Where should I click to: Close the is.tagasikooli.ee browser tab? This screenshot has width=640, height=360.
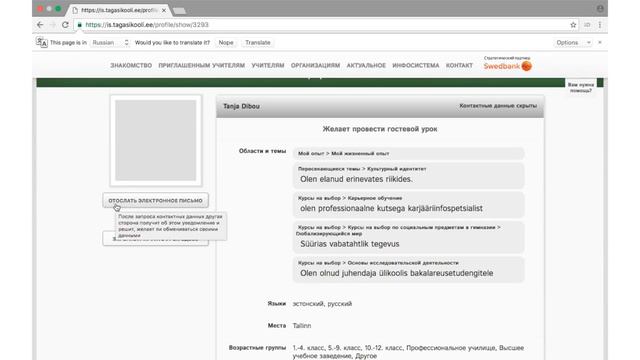(x=164, y=10)
